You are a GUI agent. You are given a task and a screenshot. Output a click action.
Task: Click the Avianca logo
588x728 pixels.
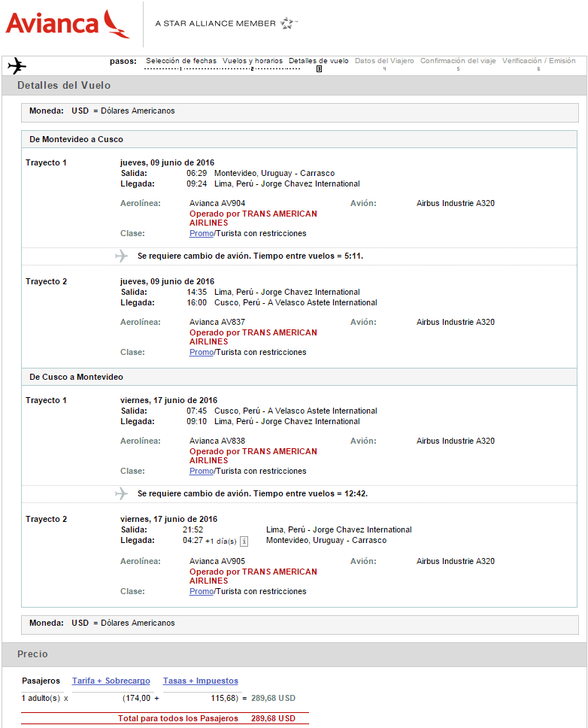68,23
